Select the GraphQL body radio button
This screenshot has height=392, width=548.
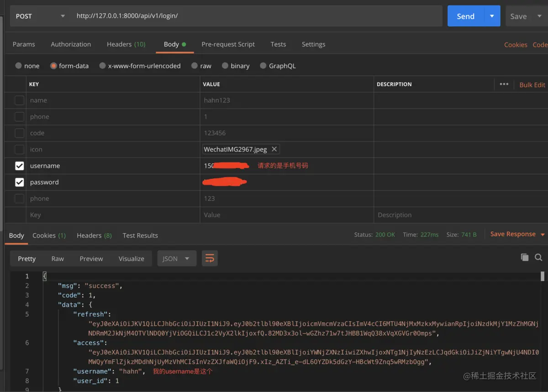263,66
